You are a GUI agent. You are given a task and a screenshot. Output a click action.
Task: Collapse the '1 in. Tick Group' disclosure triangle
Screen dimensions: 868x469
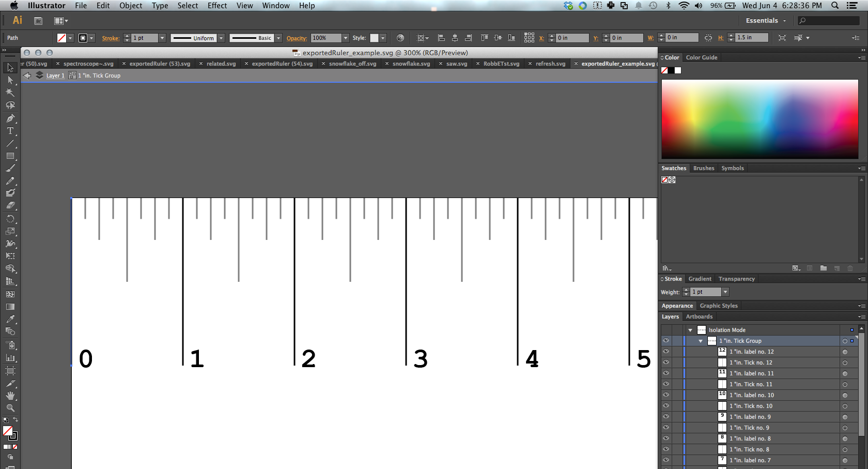pyautogui.click(x=701, y=341)
